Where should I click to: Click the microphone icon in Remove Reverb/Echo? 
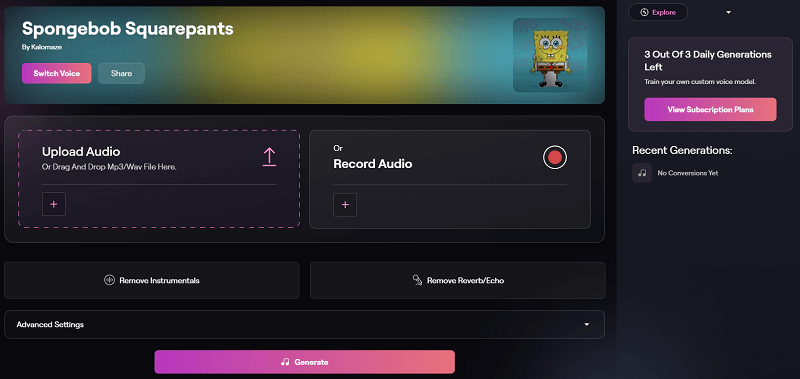pyautogui.click(x=417, y=280)
